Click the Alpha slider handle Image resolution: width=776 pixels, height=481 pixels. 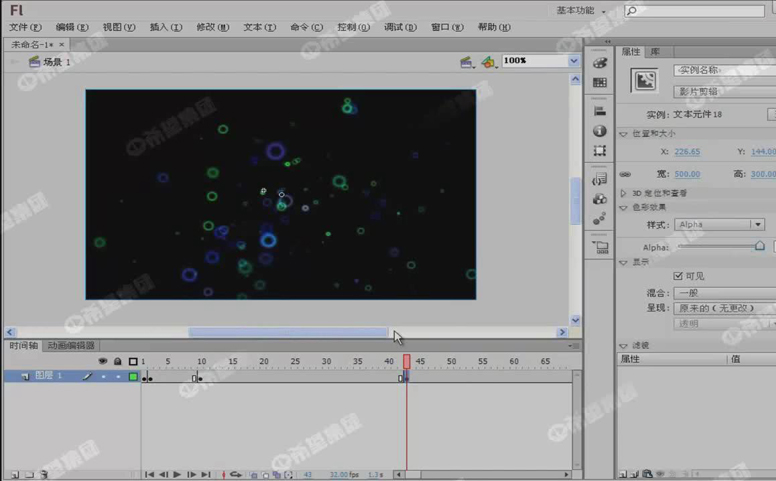click(x=759, y=246)
